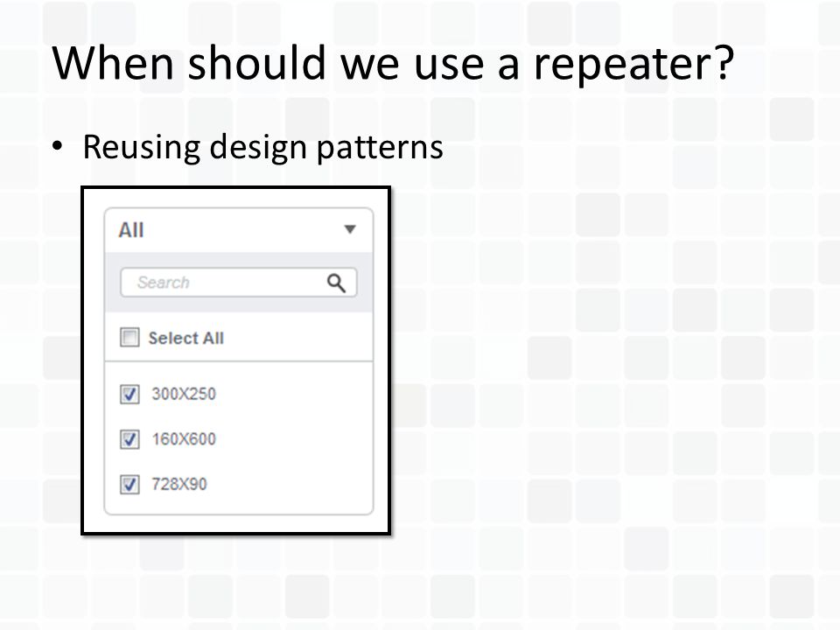Click the Select All label text
This screenshot has width=840, height=630.
pyautogui.click(x=185, y=338)
